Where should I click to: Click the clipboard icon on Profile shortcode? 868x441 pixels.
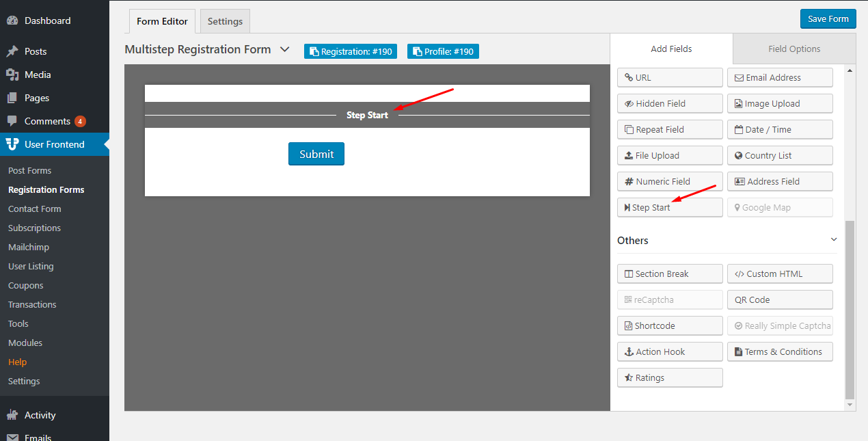[x=418, y=52]
